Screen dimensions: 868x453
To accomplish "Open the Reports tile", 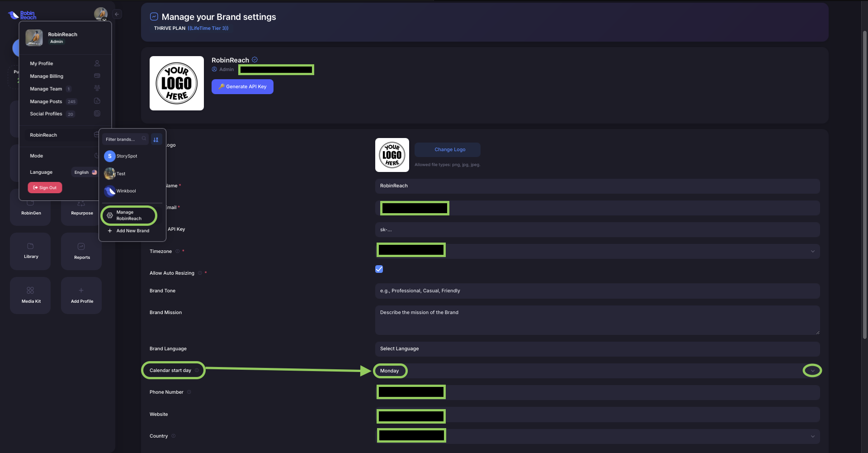I will pos(81,251).
